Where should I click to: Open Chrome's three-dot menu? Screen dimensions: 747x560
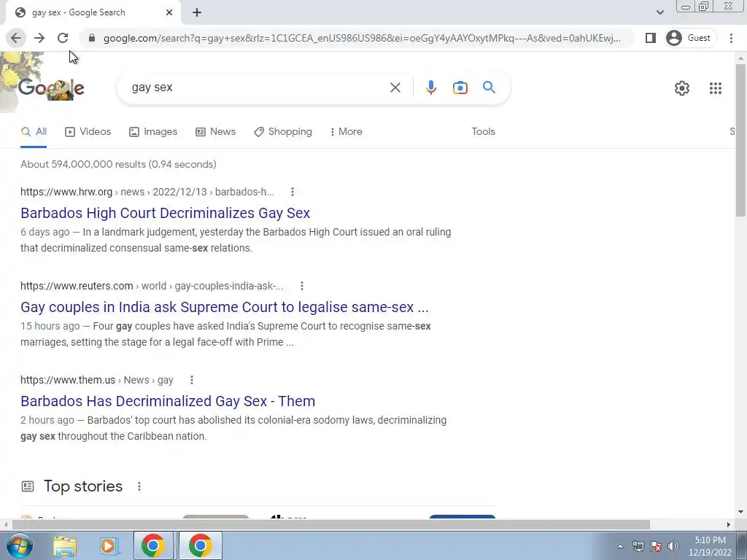pos(731,38)
